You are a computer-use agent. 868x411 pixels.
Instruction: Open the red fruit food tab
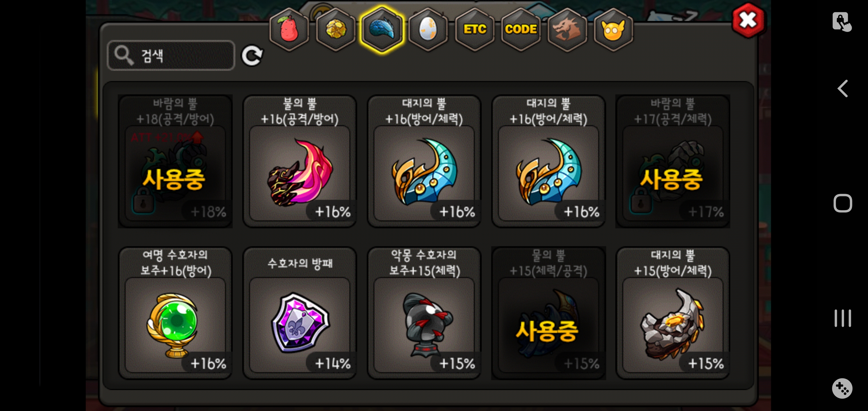tap(288, 30)
